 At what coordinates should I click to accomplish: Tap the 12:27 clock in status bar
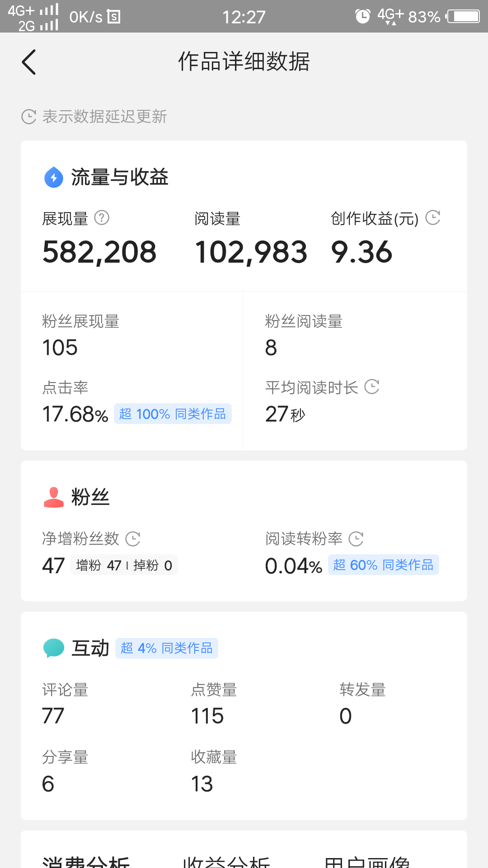coord(244,17)
